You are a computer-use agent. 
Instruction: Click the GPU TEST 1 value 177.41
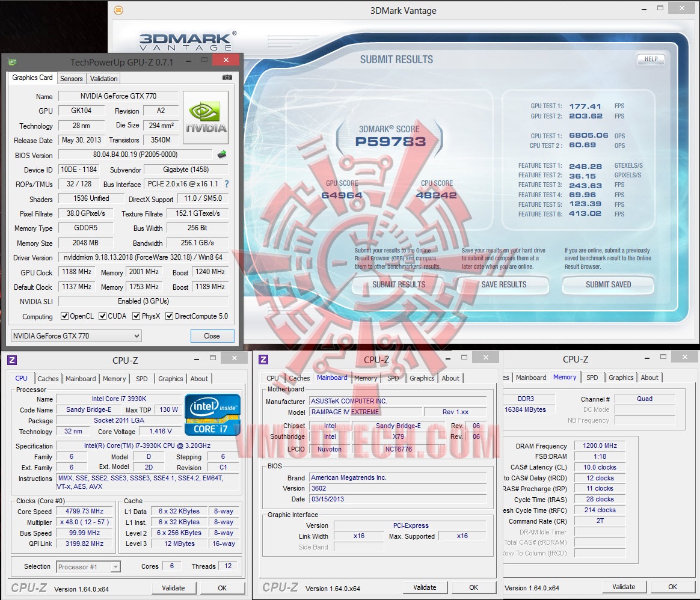click(585, 106)
